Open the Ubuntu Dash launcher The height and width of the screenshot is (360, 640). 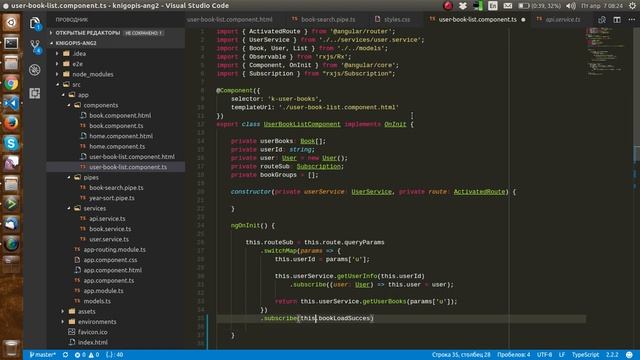tap(11, 22)
